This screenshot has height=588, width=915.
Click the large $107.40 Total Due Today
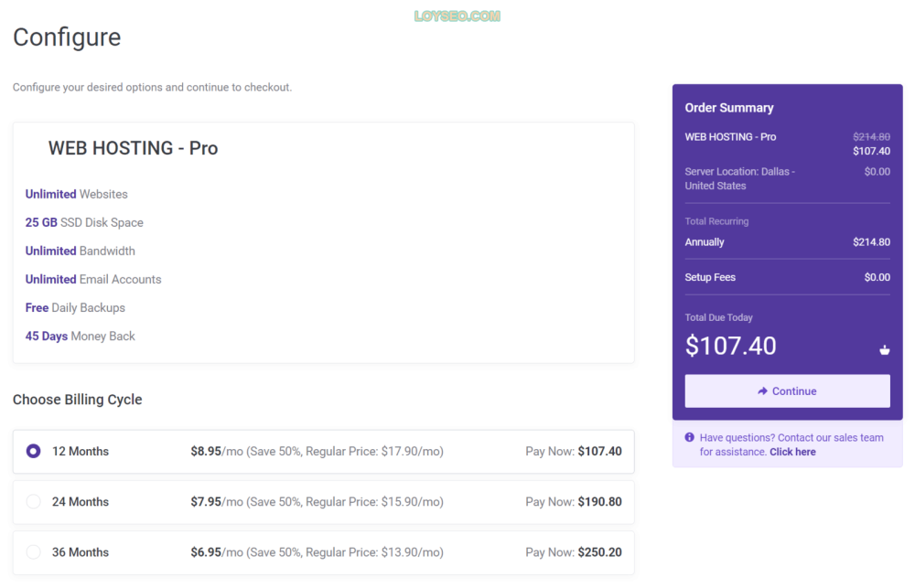click(x=730, y=346)
